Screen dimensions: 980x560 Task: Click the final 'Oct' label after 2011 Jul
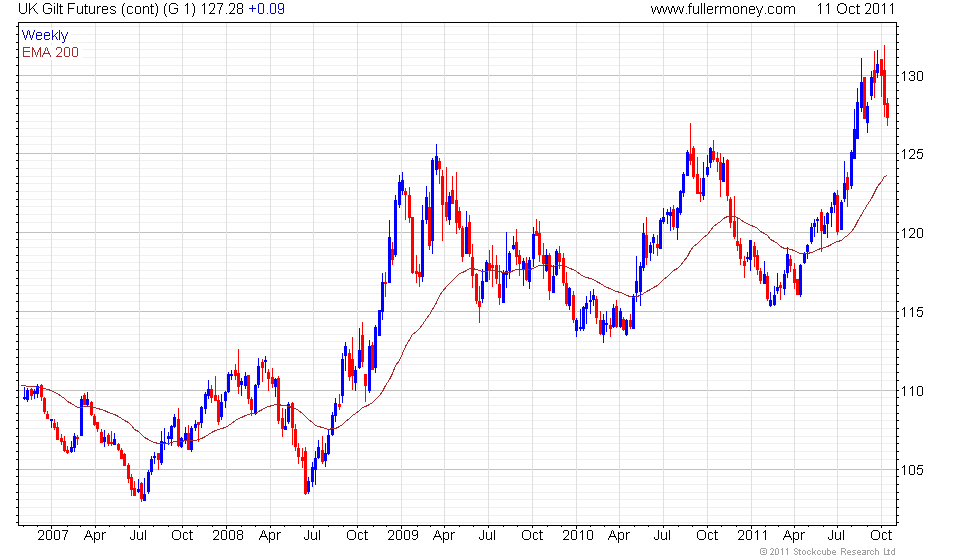coord(881,536)
